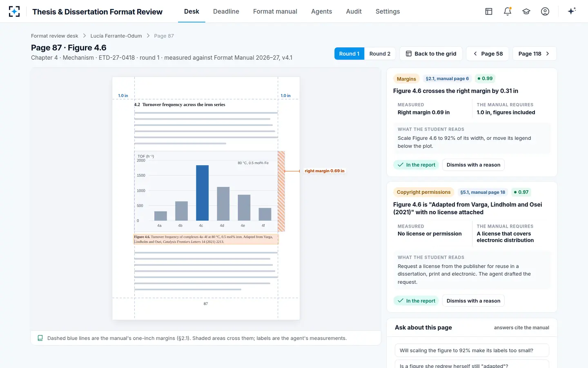Screen dimensions: 588x368
Task: Click the 0.97 confidence score
Action: [521, 192]
